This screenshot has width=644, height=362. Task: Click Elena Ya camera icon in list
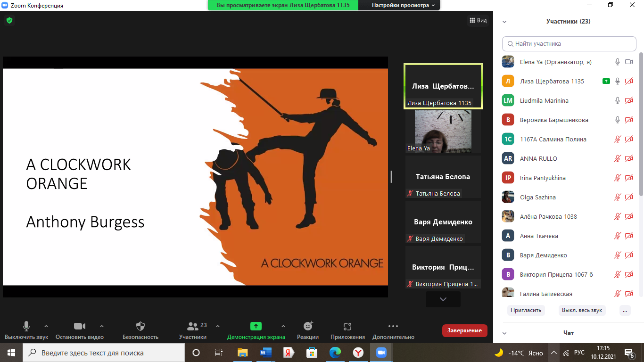(x=629, y=62)
